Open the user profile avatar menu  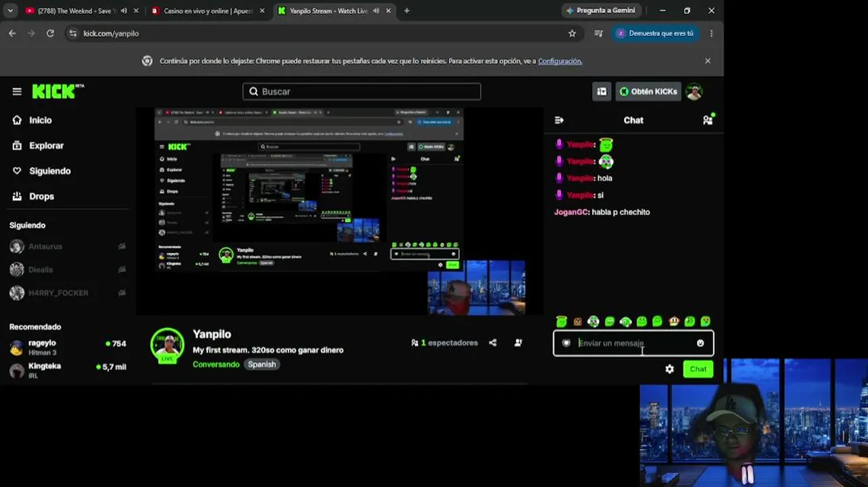694,91
